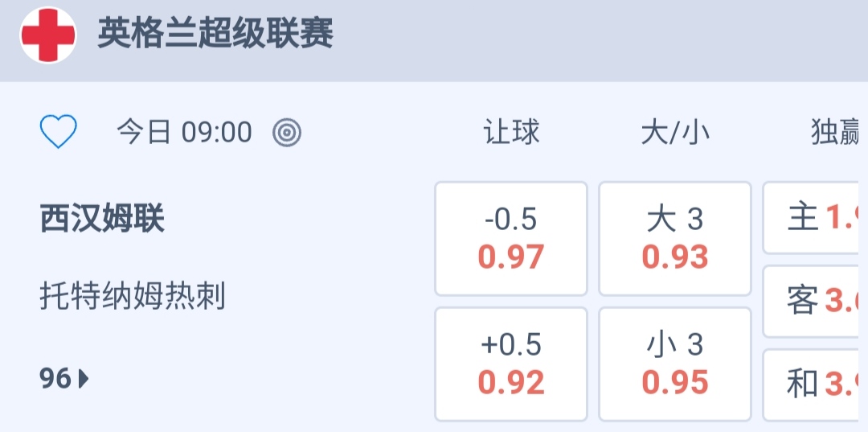Tap the 96 markets count number
Image resolution: width=868 pixels, height=432 pixels.
[x=55, y=378]
